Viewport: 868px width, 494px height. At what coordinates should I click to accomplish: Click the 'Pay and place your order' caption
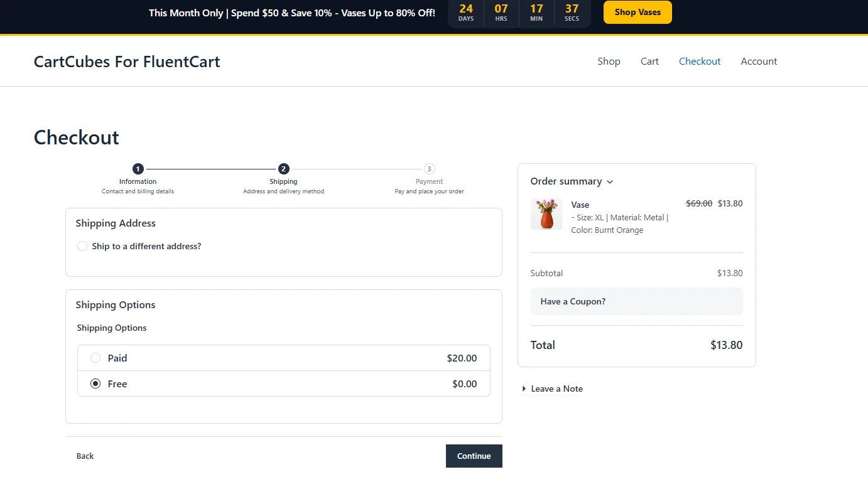tap(429, 191)
